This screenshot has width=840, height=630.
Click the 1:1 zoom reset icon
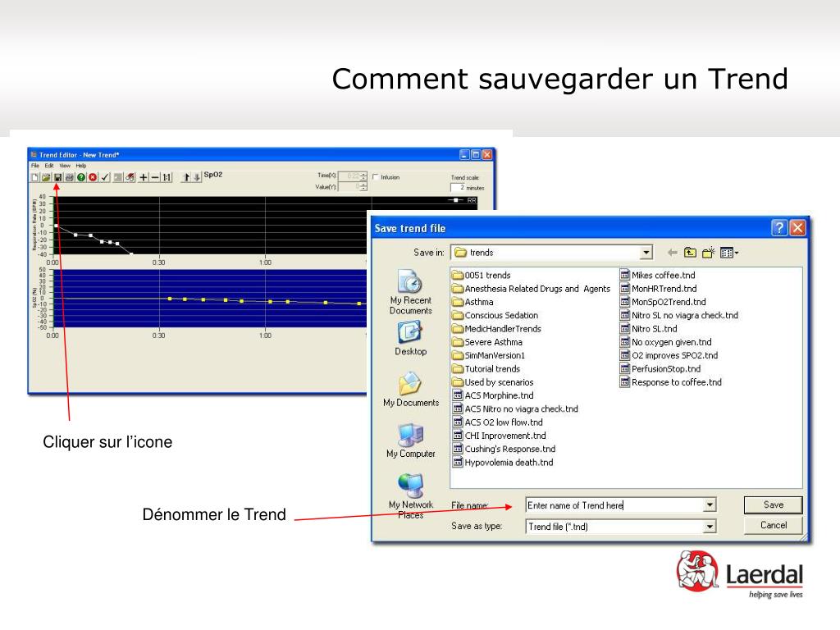167,177
